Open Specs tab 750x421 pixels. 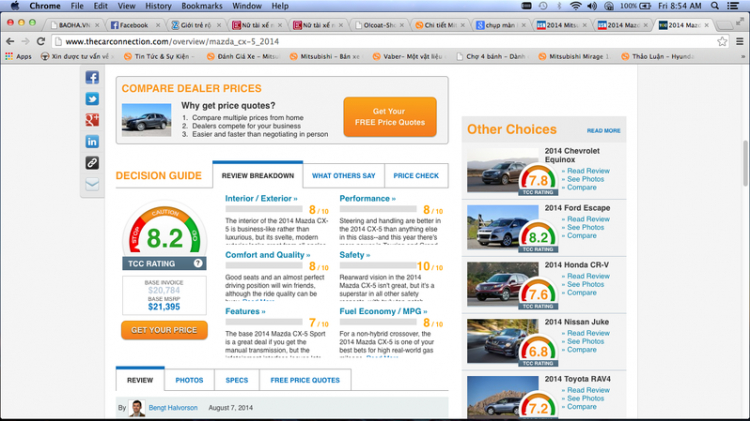[237, 380]
